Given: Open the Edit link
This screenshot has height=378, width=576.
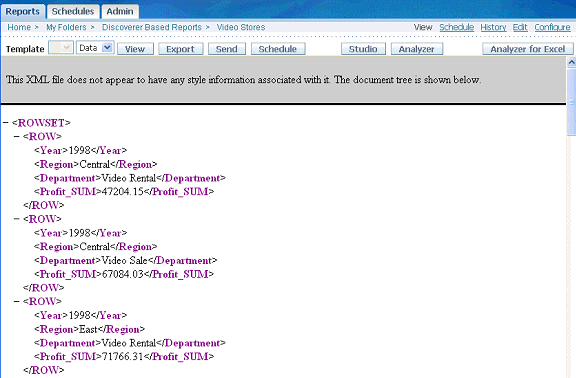Looking at the screenshot, I should [520, 27].
